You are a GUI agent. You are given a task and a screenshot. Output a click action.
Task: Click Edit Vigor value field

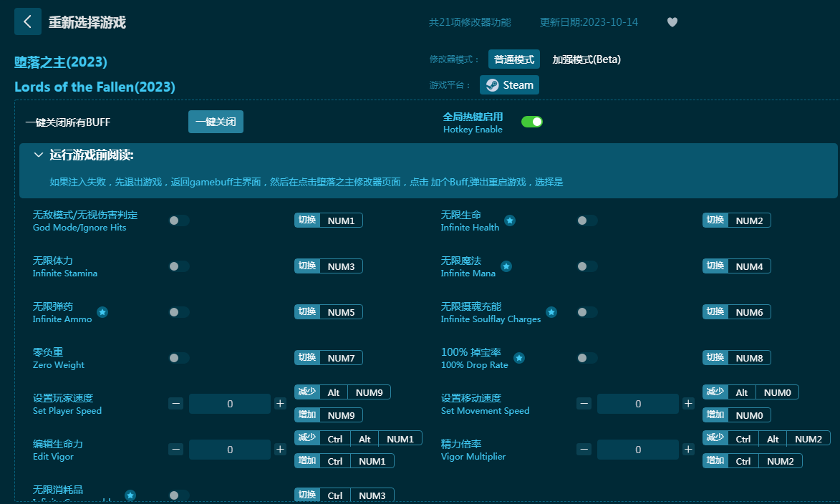(230, 450)
